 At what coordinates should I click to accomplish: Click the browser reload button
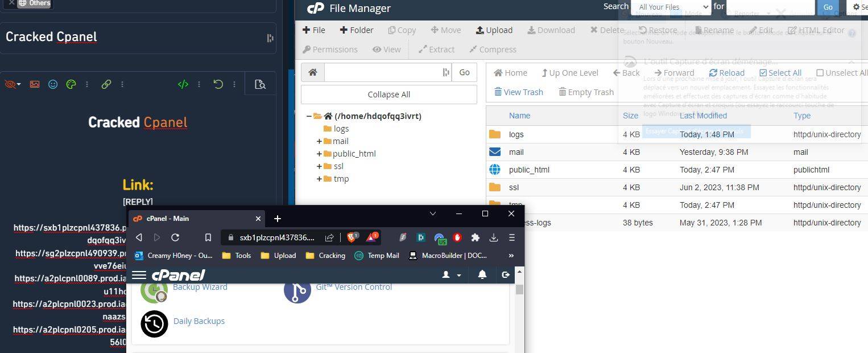(175, 237)
